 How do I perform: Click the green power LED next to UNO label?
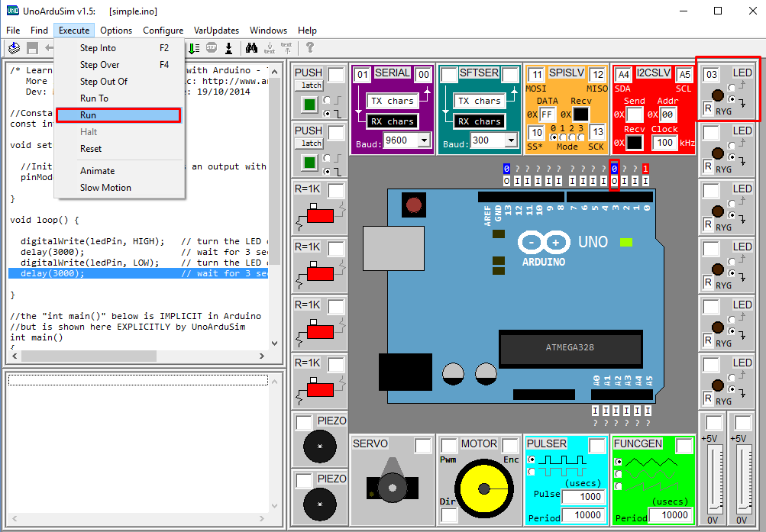(625, 242)
